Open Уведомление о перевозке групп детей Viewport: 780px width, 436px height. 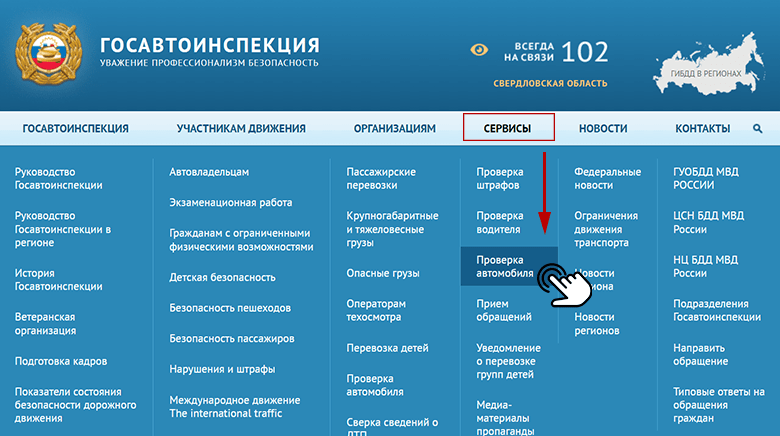click(x=508, y=361)
